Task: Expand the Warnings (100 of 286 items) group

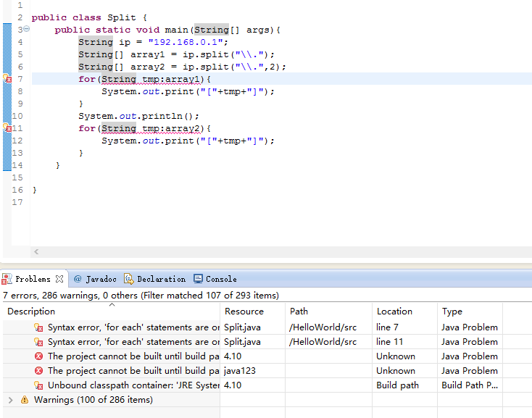Action: point(11,400)
